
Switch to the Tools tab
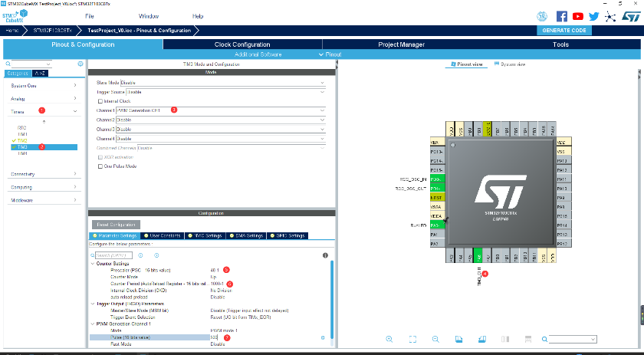pos(560,44)
